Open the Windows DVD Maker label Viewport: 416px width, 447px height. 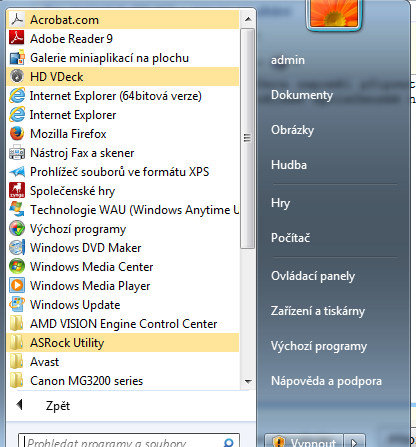pyautogui.click(x=86, y=248)
